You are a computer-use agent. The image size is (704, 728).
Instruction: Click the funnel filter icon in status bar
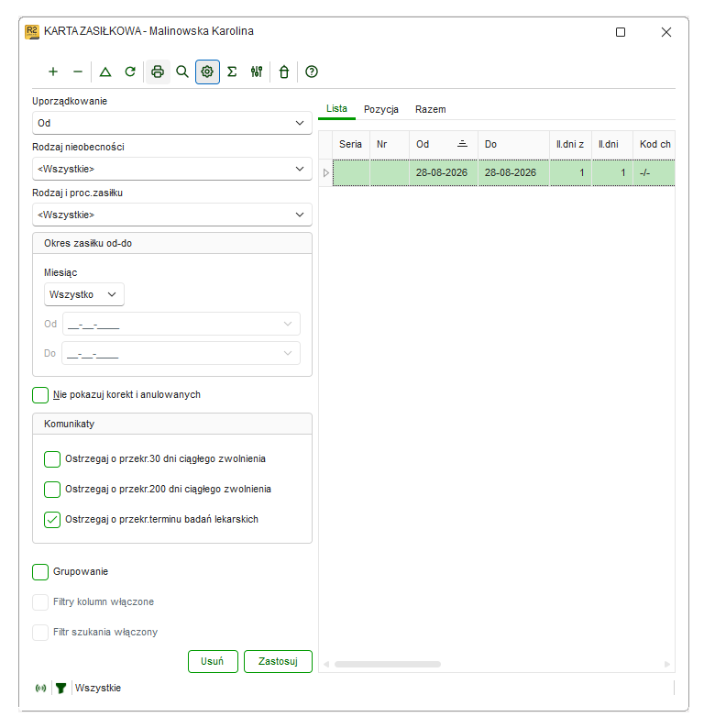tap(60, 688)
